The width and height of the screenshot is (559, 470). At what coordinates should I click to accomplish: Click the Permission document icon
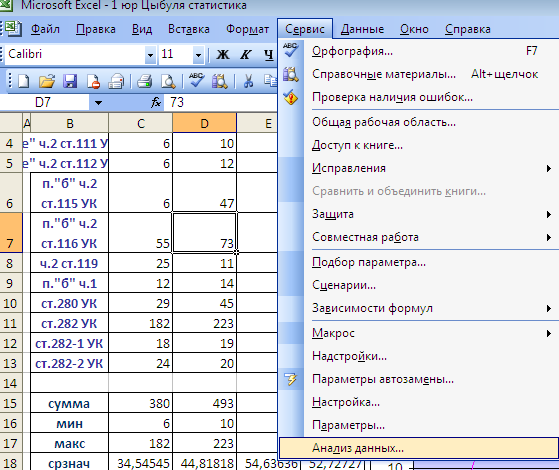pos(93,82)
